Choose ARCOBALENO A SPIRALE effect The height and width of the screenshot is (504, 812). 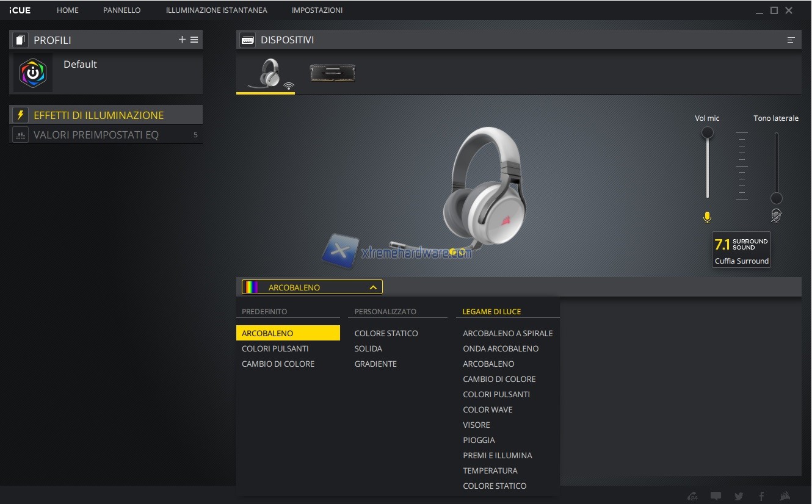507,333
